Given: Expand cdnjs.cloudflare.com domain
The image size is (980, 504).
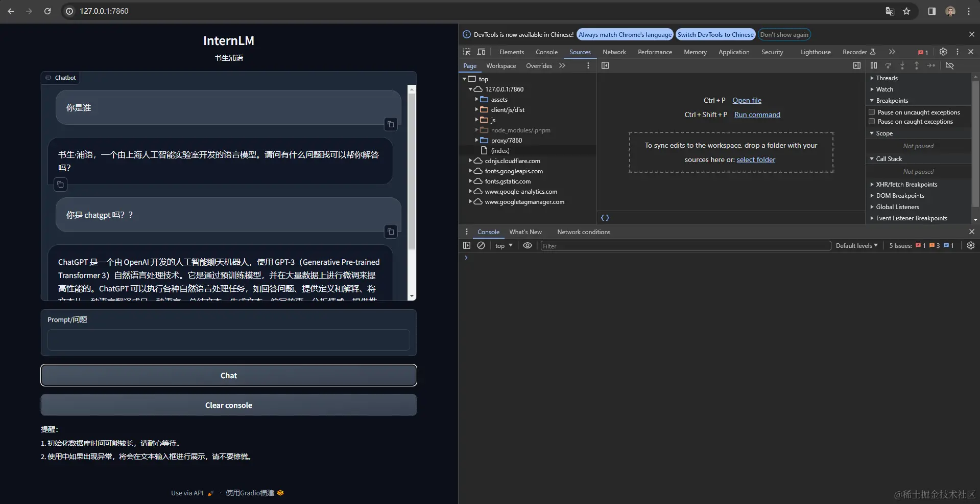Looking at the screenshot, I should pos(470,161).
